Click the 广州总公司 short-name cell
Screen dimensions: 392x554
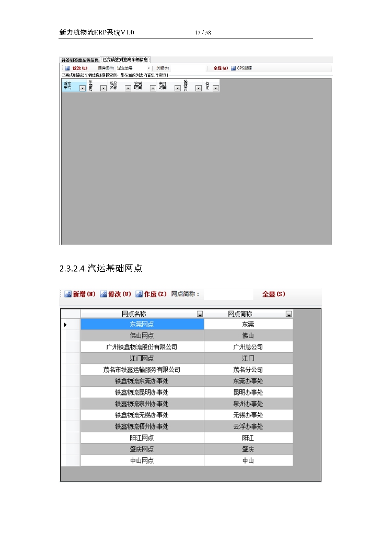(248, 347)
